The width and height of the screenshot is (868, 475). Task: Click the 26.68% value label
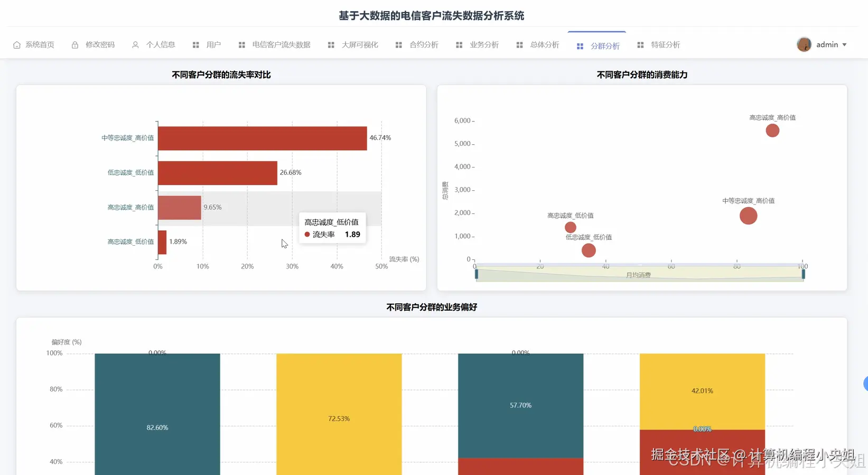[x=291, y=173]
